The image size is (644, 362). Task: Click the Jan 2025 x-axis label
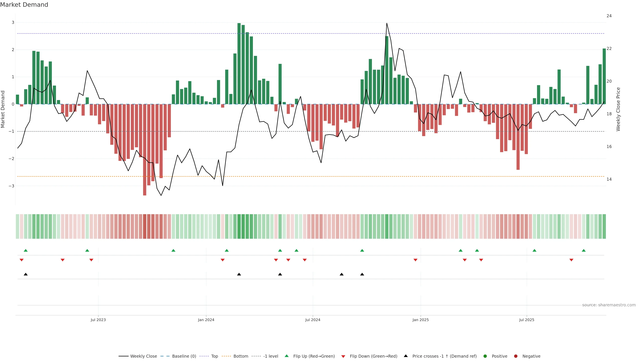(420, 320)
